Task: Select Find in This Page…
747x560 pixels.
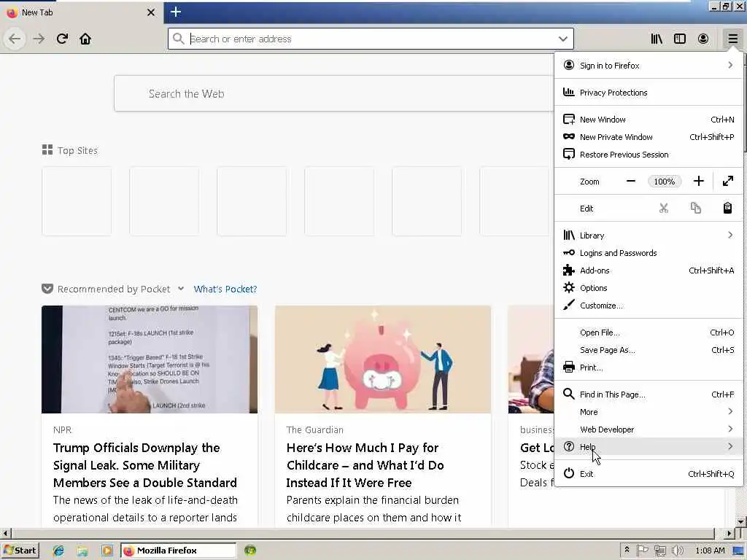Action: click(649, 394)
